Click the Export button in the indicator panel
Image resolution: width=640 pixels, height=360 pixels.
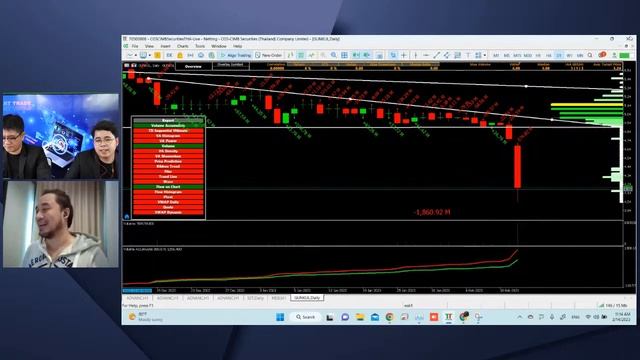tap(168, 120)
